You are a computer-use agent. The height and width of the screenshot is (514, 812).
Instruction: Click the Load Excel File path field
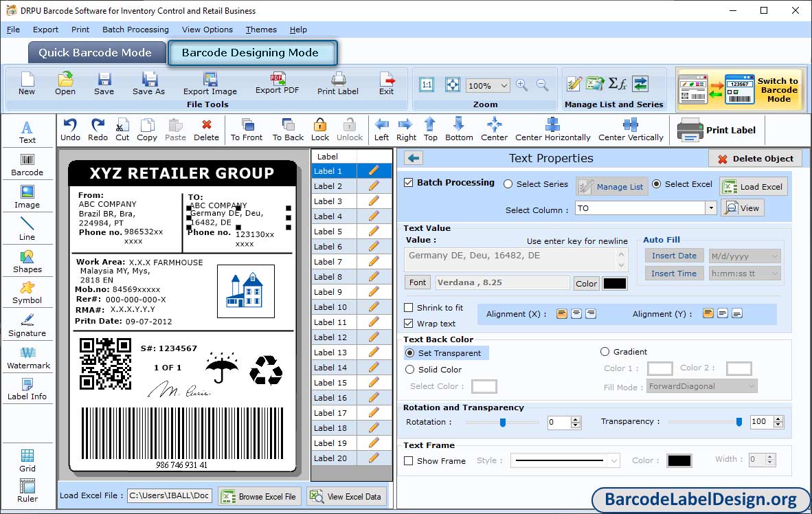[170, 495]
